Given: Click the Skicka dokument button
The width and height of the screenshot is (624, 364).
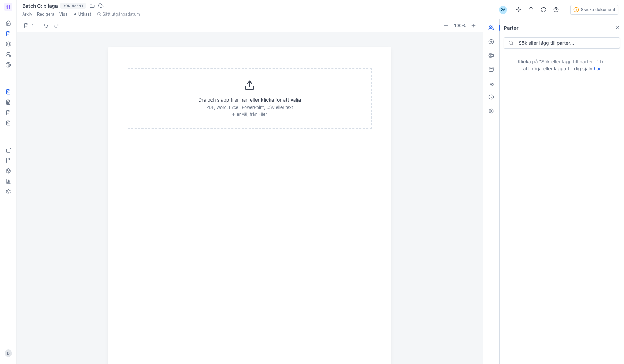Looking at the screenshot, I should point(594,10).
